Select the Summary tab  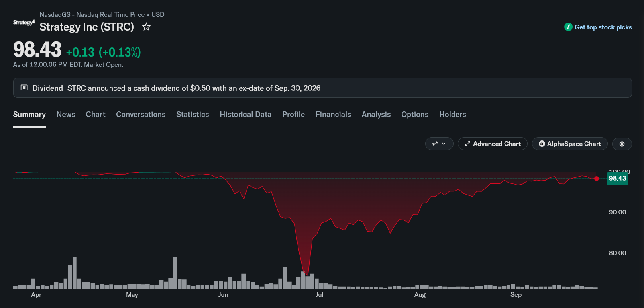tap(29, 115)
